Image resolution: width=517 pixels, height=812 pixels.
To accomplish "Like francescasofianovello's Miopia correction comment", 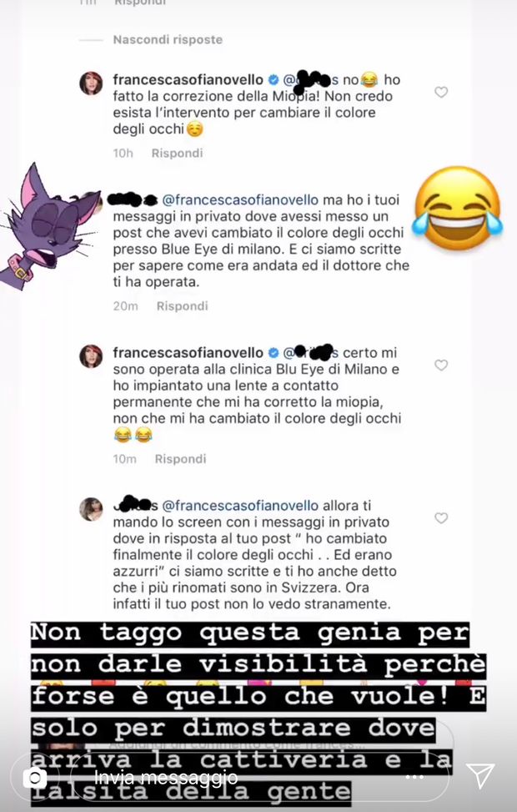I will point(441,92).
